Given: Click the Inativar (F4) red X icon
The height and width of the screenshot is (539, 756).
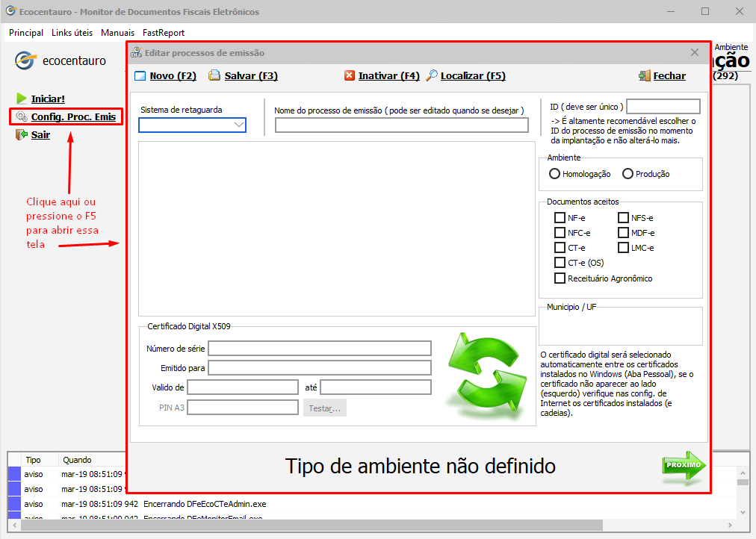Looking at the screenshot, I should pos(350,75).
